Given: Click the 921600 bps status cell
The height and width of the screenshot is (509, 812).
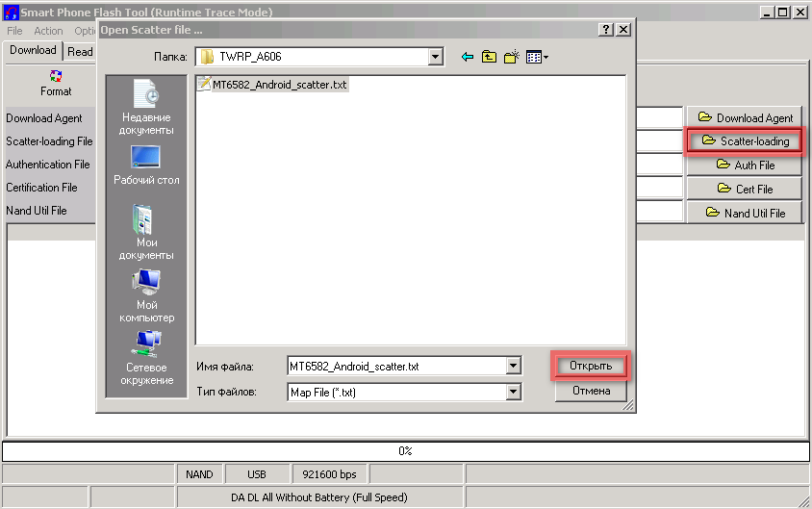Looking at the screenshot, I should 329,474.
